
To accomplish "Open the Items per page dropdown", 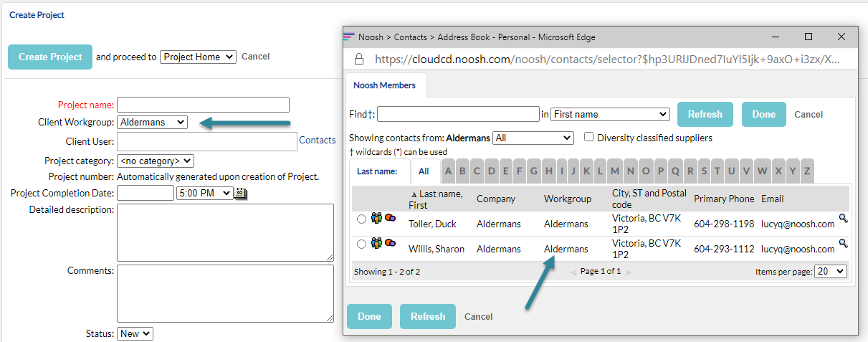I will coord(831,272).
